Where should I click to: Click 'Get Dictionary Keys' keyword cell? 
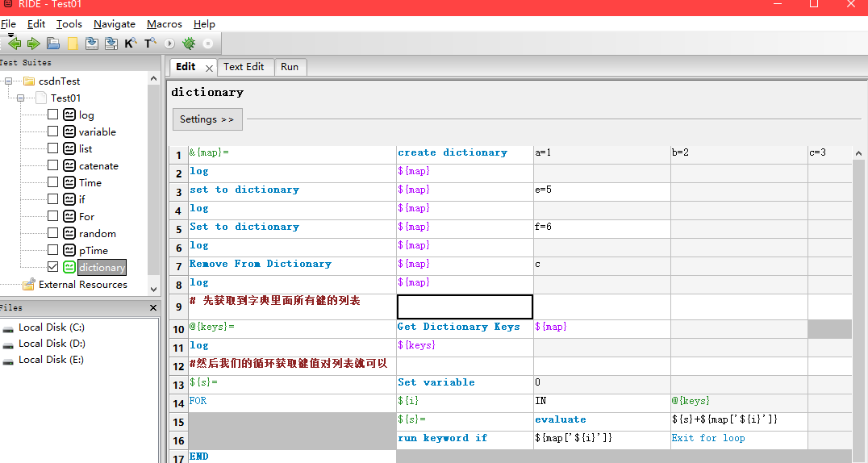pos(465,329)
